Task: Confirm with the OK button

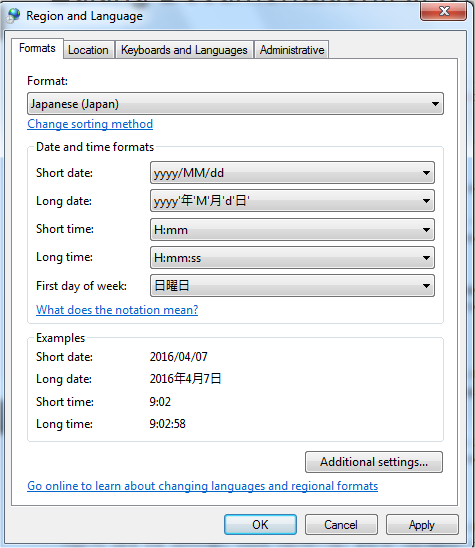Action: [260, 525]
